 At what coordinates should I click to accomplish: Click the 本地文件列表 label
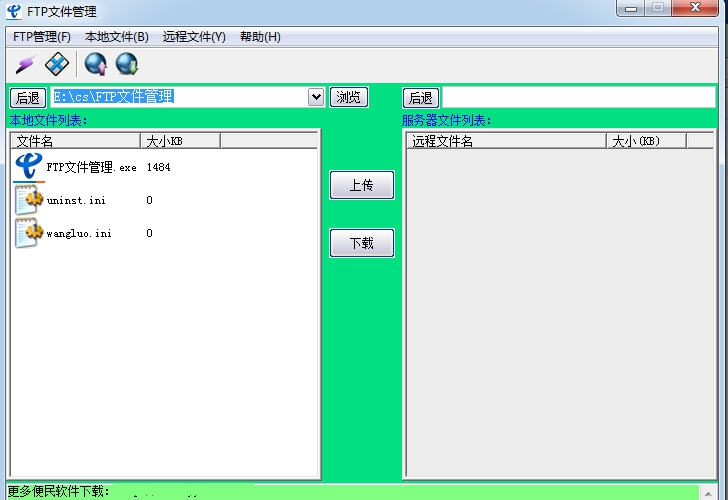point(48,121)
